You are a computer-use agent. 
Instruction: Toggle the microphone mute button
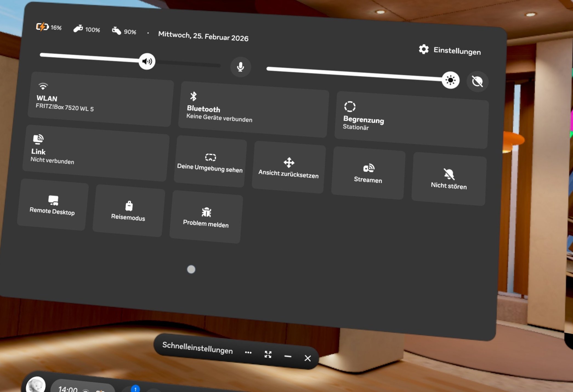coord(240,67)
